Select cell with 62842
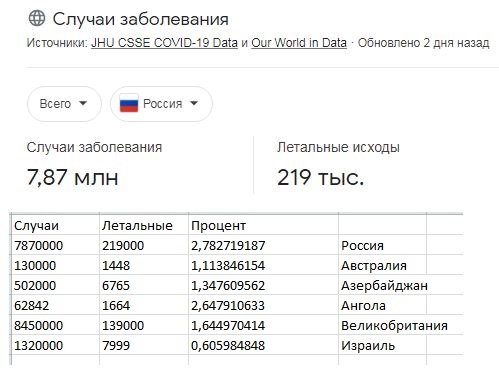Viewport: 499px width, 387px height. [x=55, y=305]
